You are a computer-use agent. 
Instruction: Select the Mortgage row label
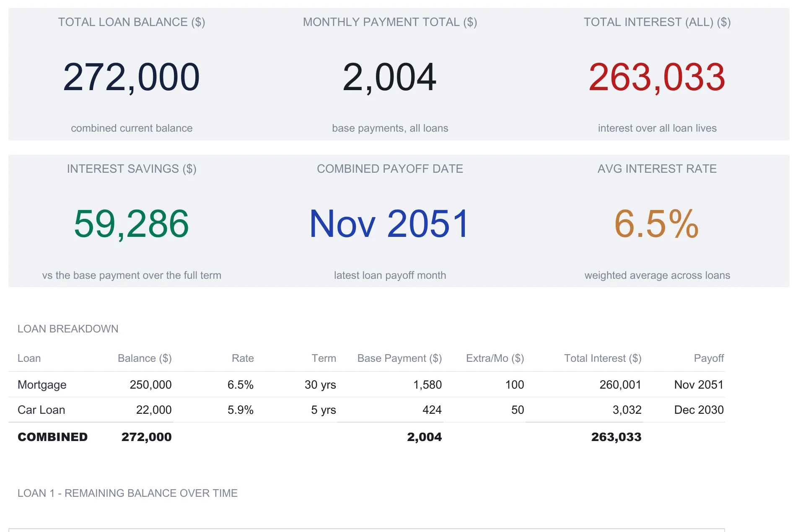[x=42, y=385]
